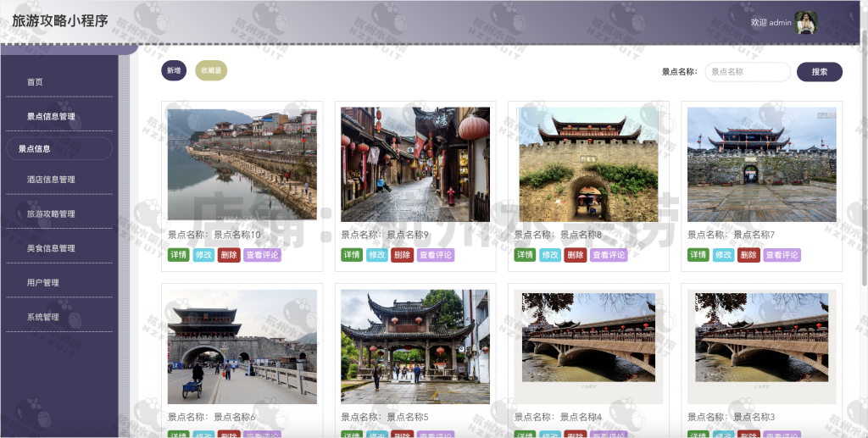This screenshot has width=868, height=438.
Task: Click 删除 for 景点名称9
Action: coord(402,255)
